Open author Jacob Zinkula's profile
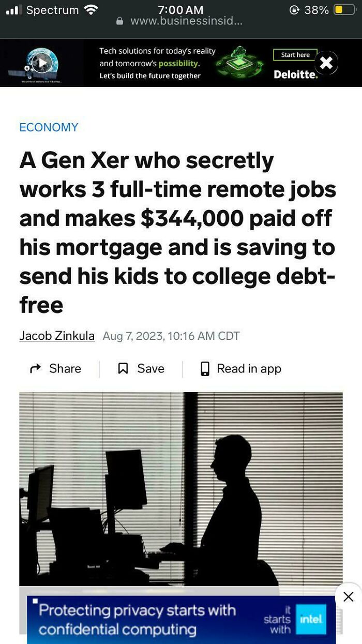The height and width of the screenshot is (644, 362). click(x=57, y=336)
